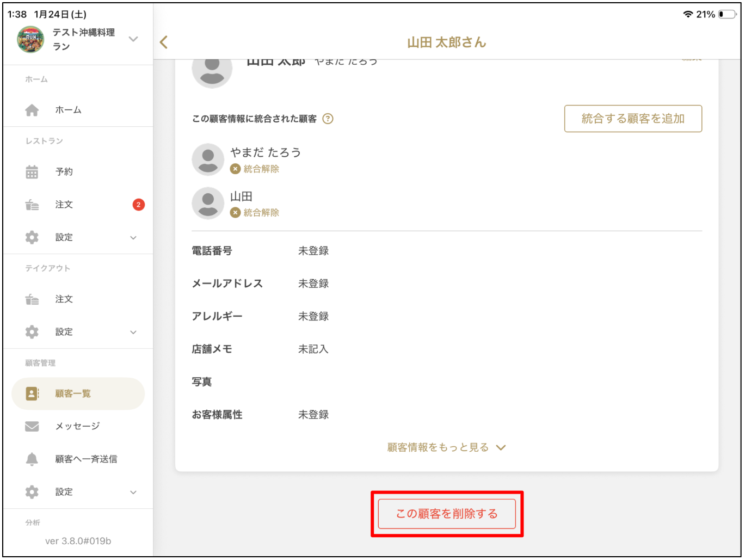This screenshot has width=745, height=560.
Task: Tap the やまだ たろう merged customer avatar
Action: pos(208,159)
